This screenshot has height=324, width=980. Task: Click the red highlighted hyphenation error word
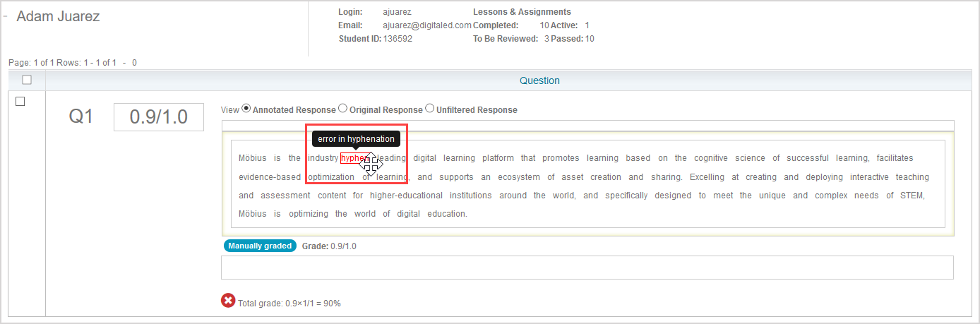[352, 158]
